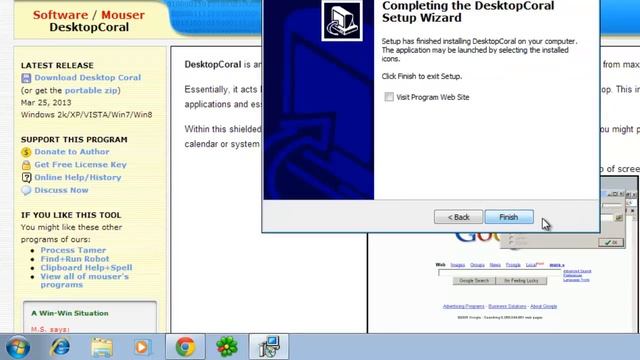Screen dimensions: 640x360
Task: Open the Process Tamer program link
Action: tap(73, 250)
